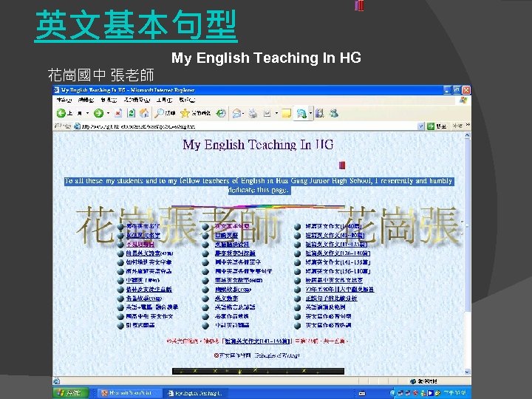
Task: Open the 說明(H) Help menu
Action: pos(187,100)
